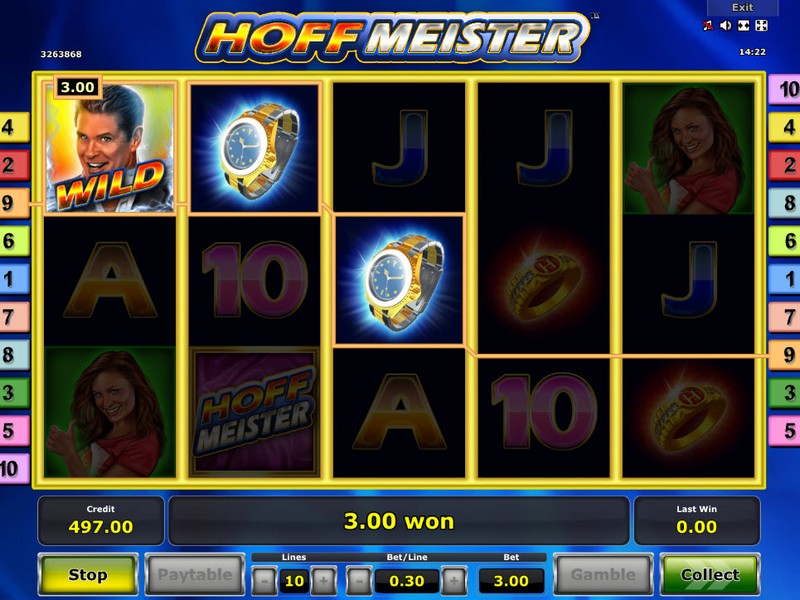Toggle the fullscreen arrows icon
Viewport: 800px width, 600px height.
coord(761,26)
